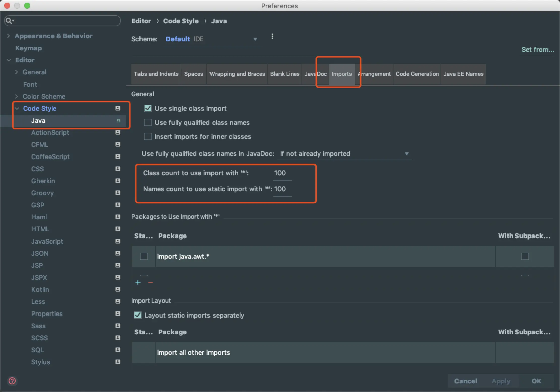Click Class count import field

pos(282,173)
